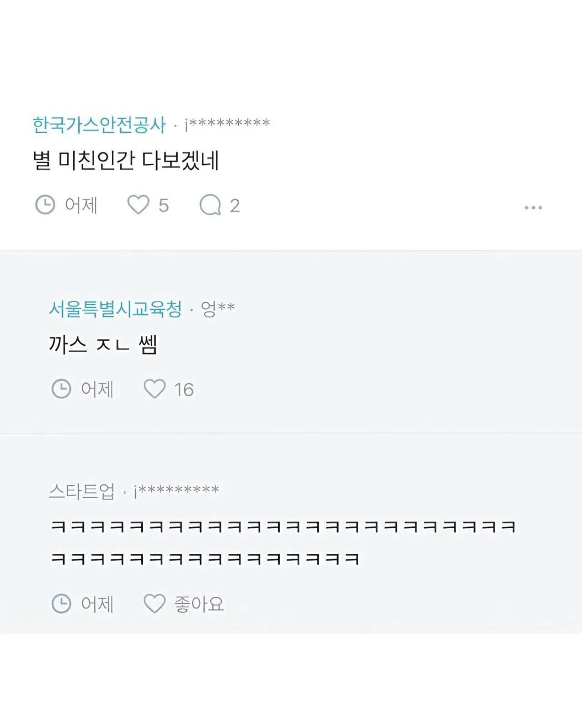Select the 까스 ㅈㄴ 쎔 reply text

(x=103, y=344)
